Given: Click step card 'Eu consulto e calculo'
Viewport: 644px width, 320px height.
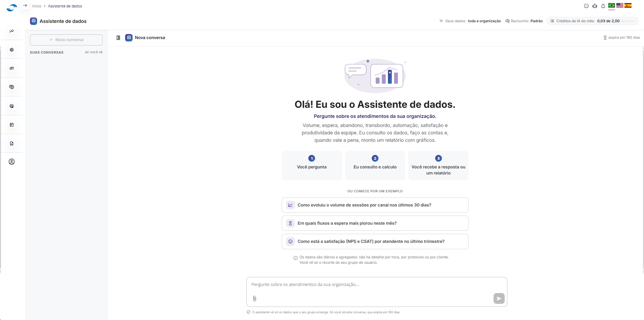Looking at the screenshot, I should pyautogui.click(x=375, y=165).
